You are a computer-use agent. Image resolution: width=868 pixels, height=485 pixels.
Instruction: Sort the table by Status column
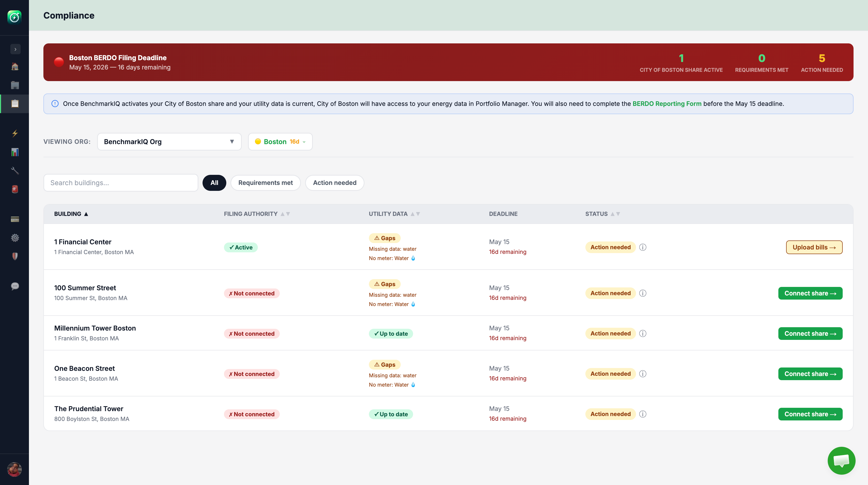tap(602, 214)
